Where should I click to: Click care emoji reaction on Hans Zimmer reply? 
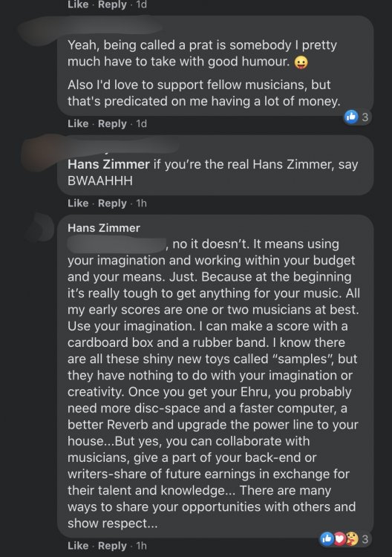click(351, 539)
